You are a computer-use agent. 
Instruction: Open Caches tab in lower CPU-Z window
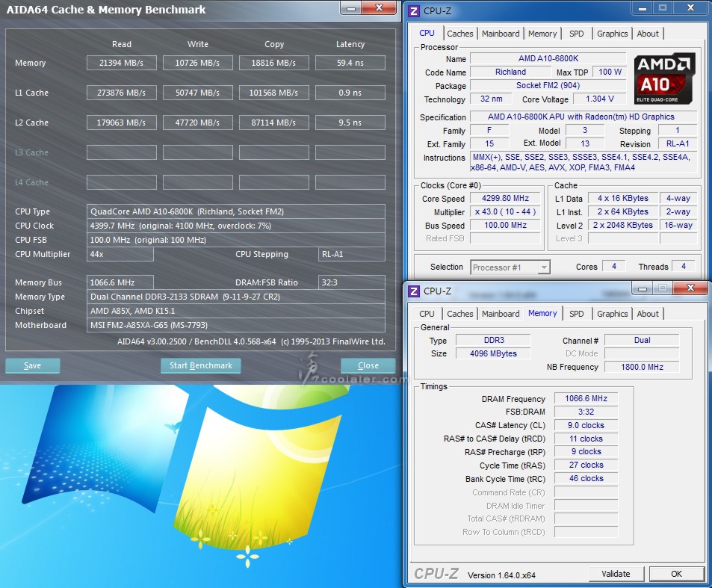pyautogui.click(x=459, y=314)
